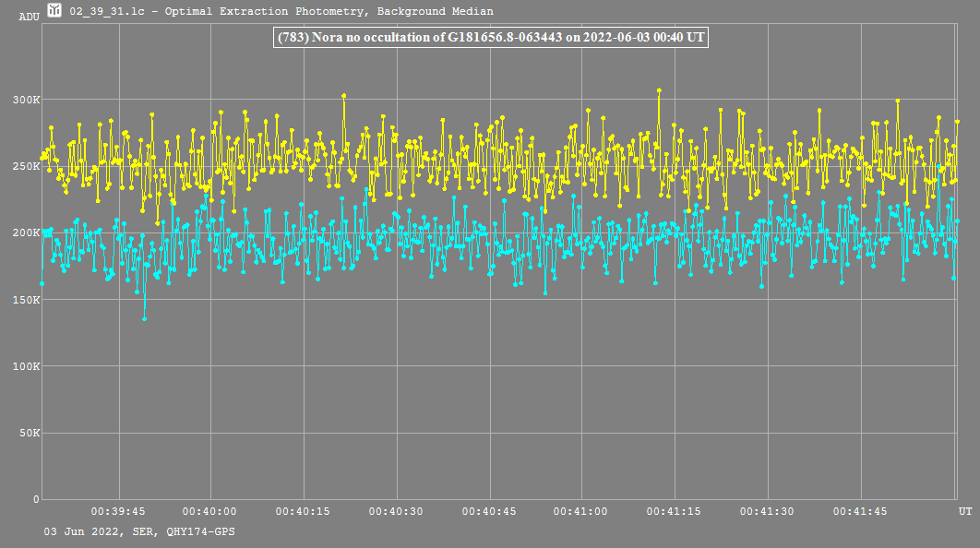Pick the 00:41:30 time axis label
Viewport: 980px width, 548px height.
coord(767,511)
